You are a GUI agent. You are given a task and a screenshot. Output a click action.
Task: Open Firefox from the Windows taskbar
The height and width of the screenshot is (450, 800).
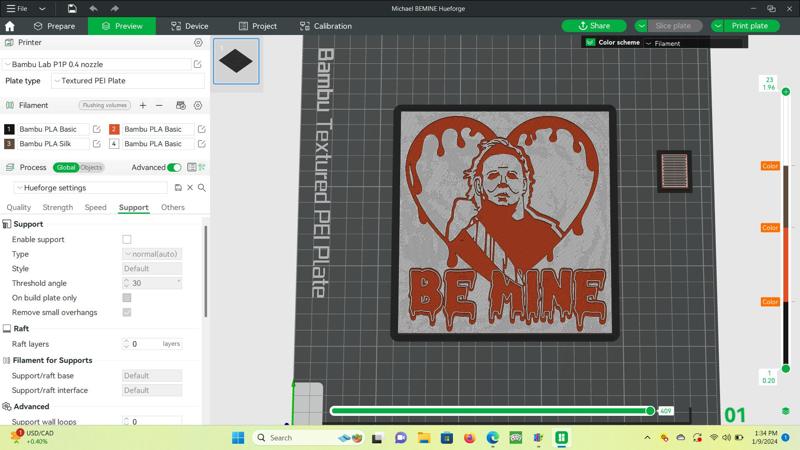tap(470, 438)
